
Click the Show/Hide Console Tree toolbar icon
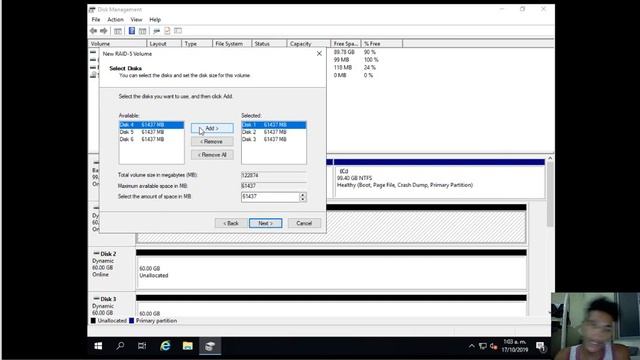coord(118,31)
